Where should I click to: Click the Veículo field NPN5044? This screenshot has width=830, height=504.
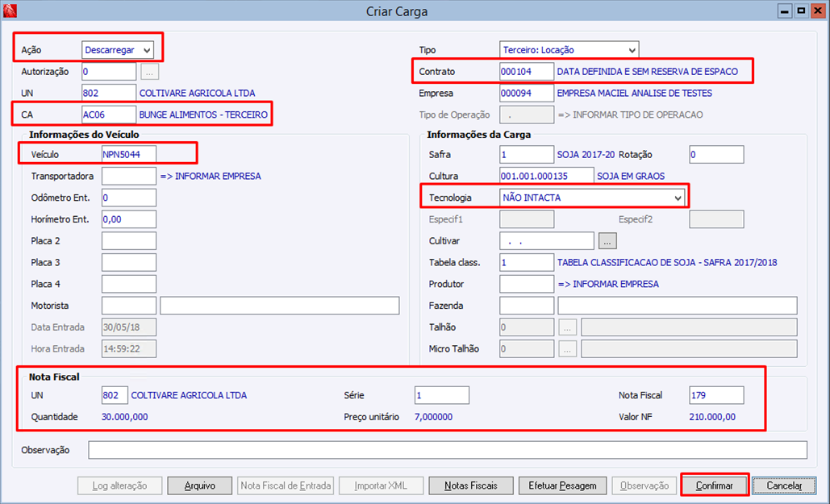point(129,155)
